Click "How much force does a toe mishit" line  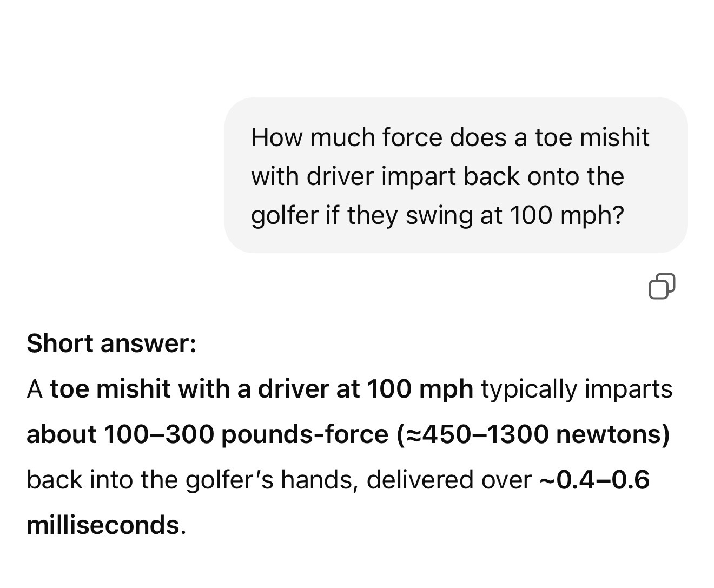[x=449, y=137]
